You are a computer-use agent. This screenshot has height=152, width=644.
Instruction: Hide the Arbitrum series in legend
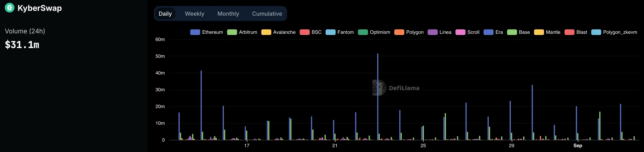[242, 32]
